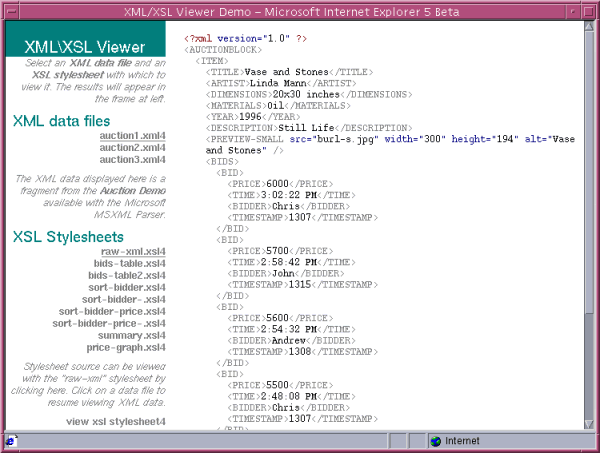Image resolution: width=600 pixels, height=453 pixels.
Task: Click the timestamp value 1308
Action: click(x=300, y=352)
